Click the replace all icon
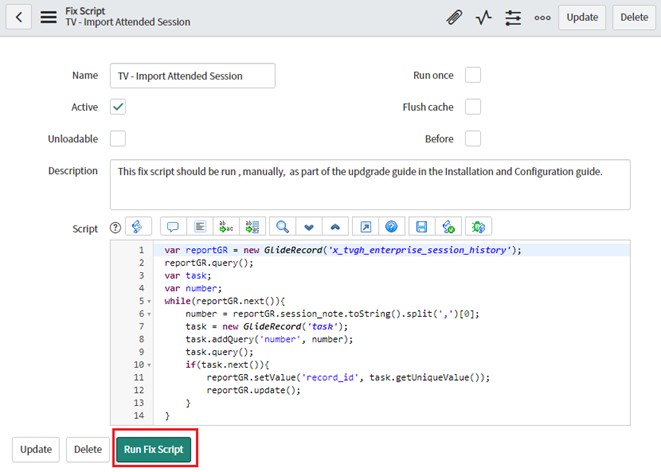Viewport: 661px width, 472px height. point(253,227)
